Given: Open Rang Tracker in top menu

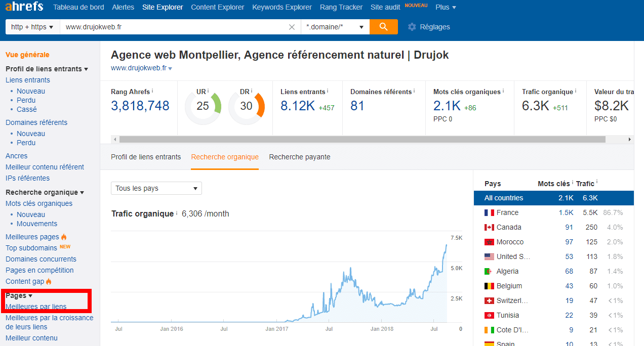Looking at the screenshot, I should (341, 7).
